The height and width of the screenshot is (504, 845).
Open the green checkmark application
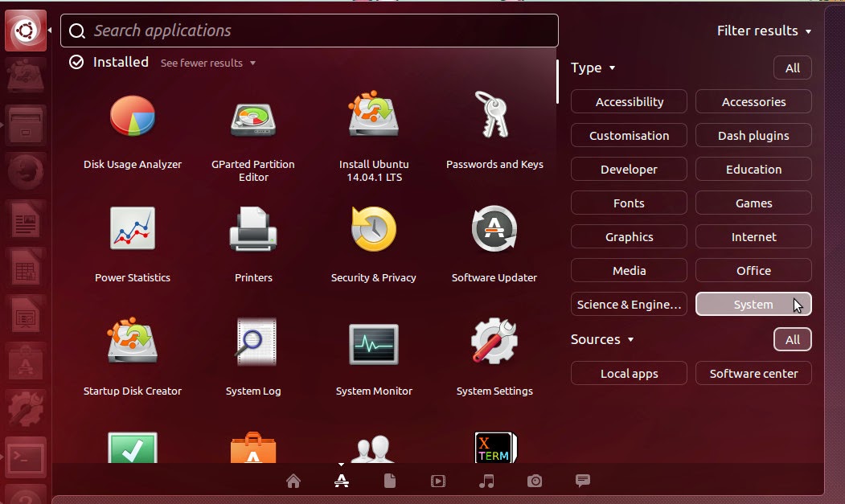pos(133,448)
